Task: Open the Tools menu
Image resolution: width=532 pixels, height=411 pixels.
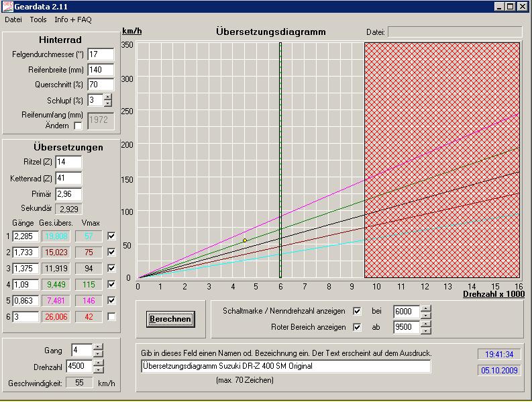Action: tap(38, 19)
